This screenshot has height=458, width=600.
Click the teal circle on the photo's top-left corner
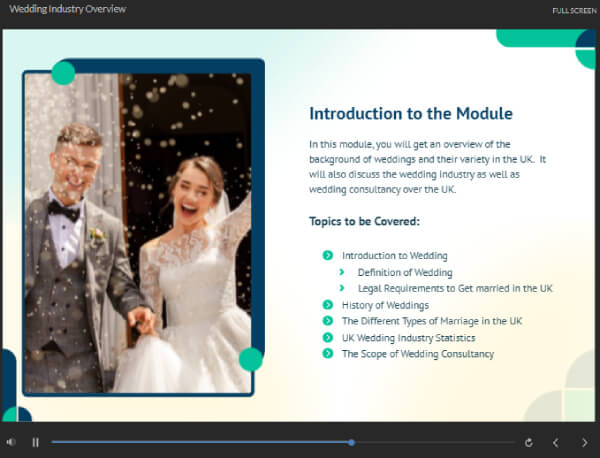[62, 73]
